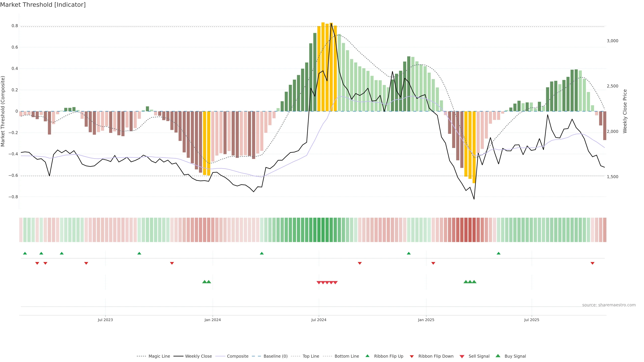The image size is (644, 362).
Task: Click the Ribbon Flip Up legend triangle
Action: coord(367,356)
